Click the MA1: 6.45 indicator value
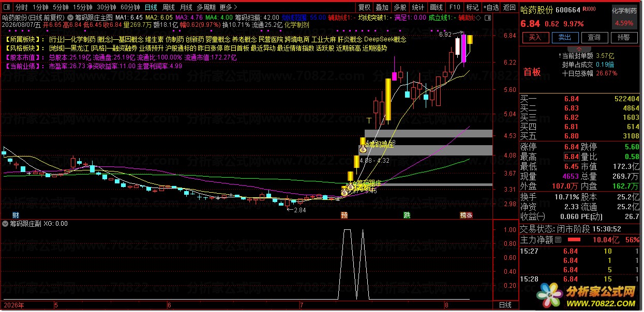Viewport: 644px width, 312px height. click(129, 17)
